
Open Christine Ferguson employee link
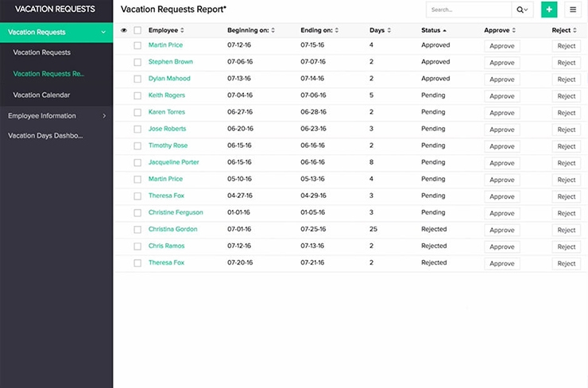click(x=176, y=212)
